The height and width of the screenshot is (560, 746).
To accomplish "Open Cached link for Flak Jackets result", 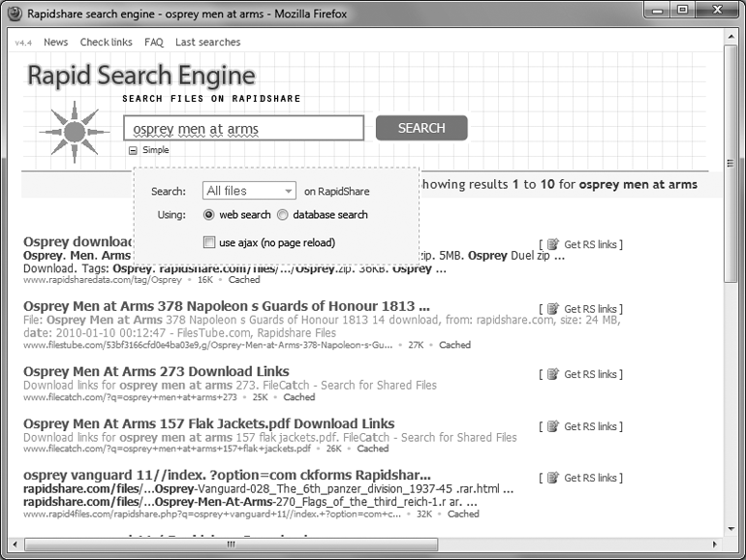I will pos(372,449).
